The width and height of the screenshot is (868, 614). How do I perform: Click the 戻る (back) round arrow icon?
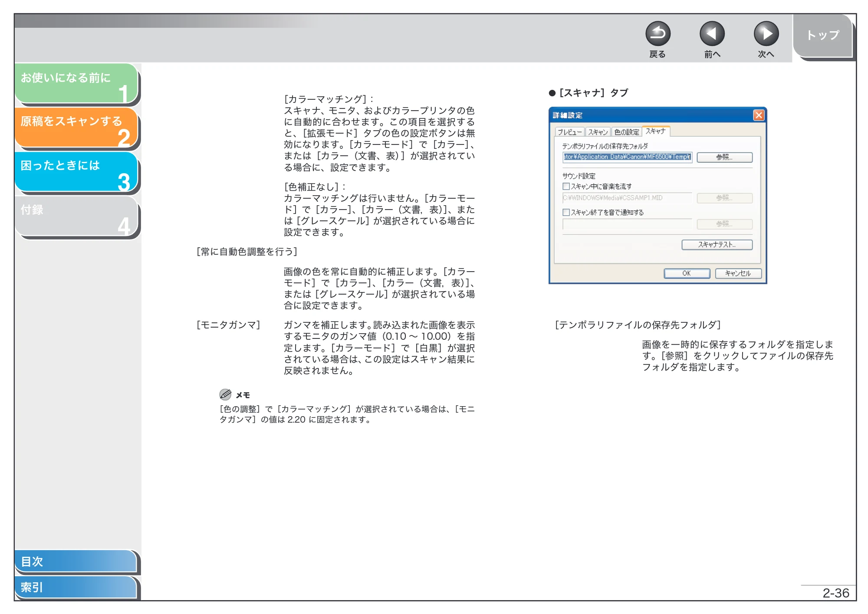point(658,33)
